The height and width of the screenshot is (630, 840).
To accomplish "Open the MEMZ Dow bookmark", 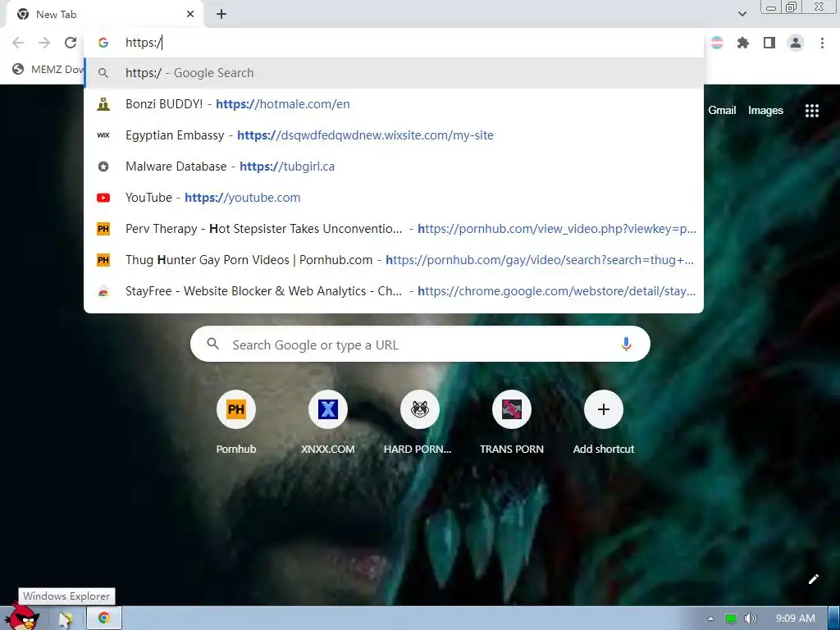I will pyautogui.click(x=48, y=69).
